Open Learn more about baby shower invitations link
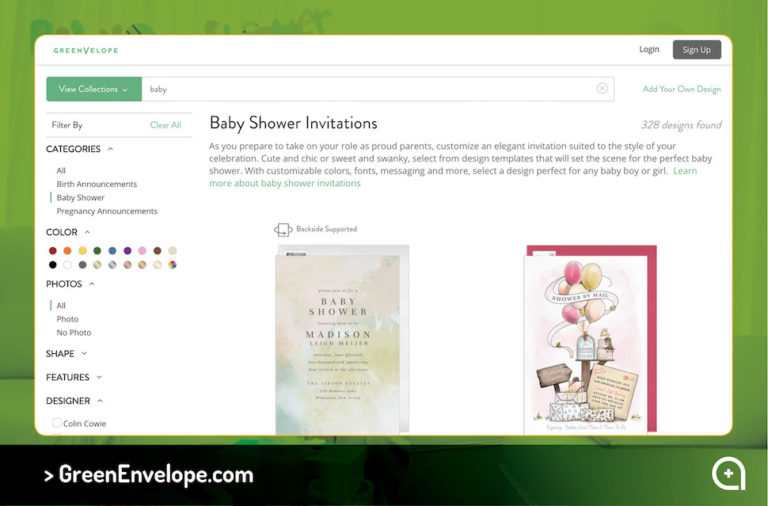This screenshot has height=506, width=768. click(285, 183)
